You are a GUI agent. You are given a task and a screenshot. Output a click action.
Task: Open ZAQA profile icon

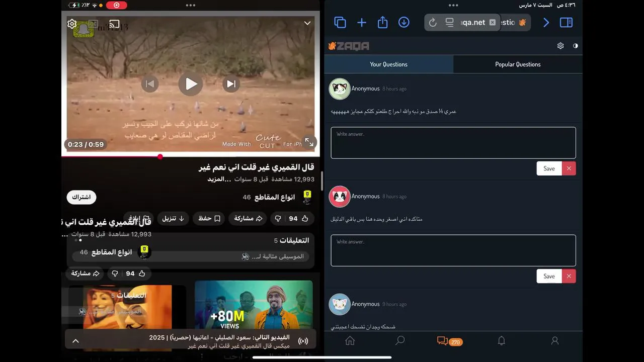click(555, 341)
